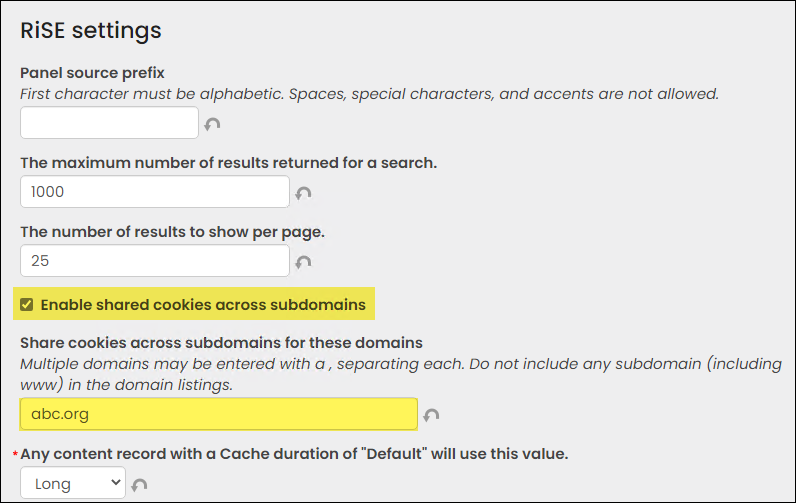
Task: Click the RiSE settings heading
Action: [x=91, y=30]
